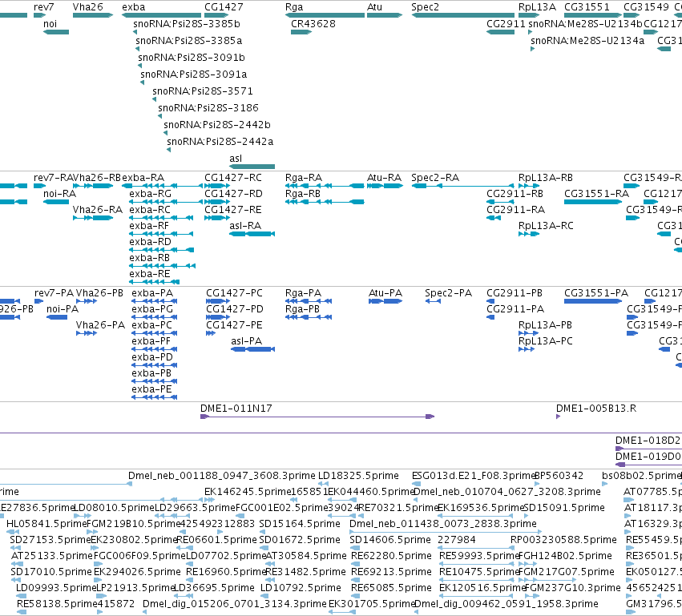Select the CG1427-PC protein label
This screenshot has width=682, height=616.
(x=235, y=293)
